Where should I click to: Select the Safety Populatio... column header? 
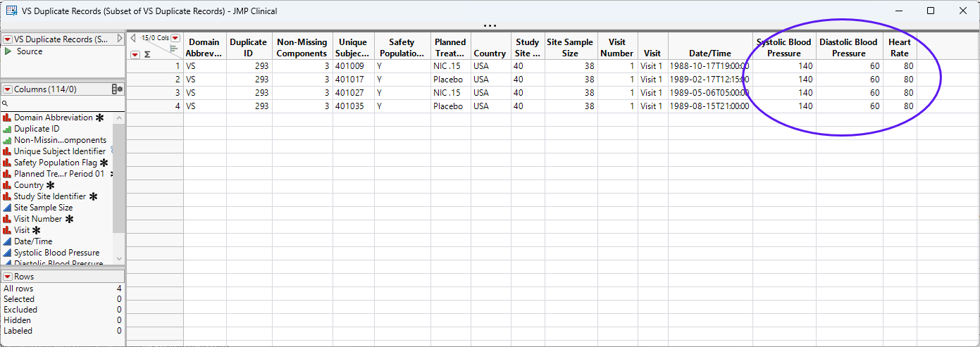(402, 47)
